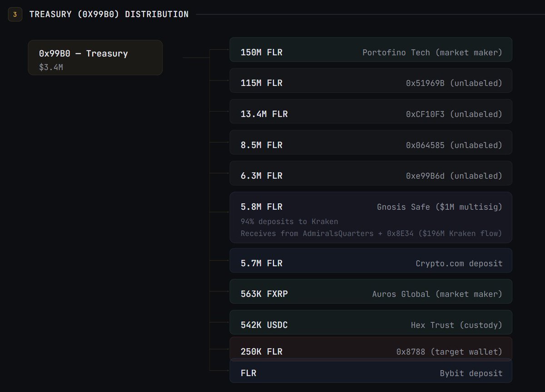
Task: Click 'Crypto.com deposit' label
Action: (459, 264)
